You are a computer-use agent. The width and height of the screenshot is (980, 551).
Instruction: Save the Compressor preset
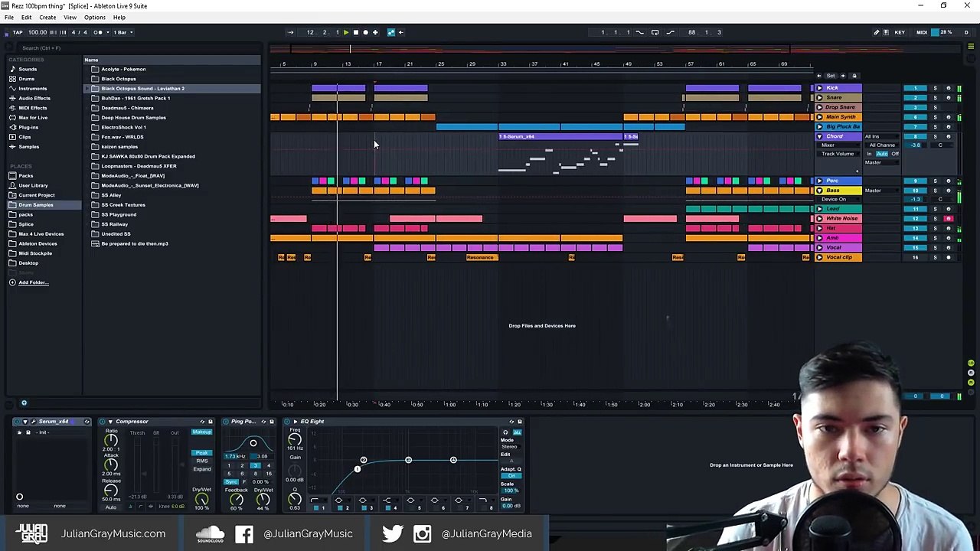pyautogui.click(x=211, y=422)
